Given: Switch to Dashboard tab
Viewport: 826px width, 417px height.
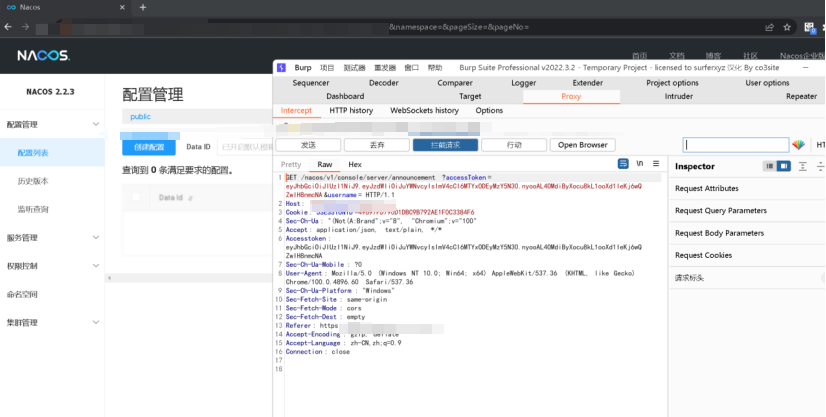Looking at the screenshot, I should [345, 96].
